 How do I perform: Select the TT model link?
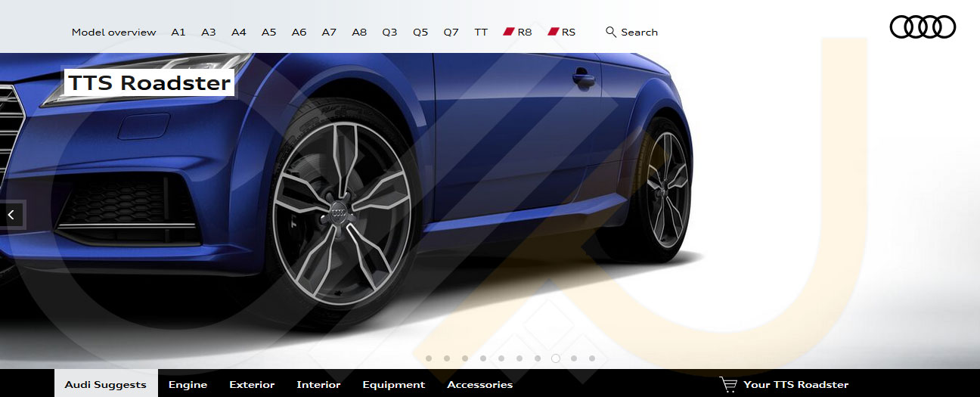tap(481, 33)
